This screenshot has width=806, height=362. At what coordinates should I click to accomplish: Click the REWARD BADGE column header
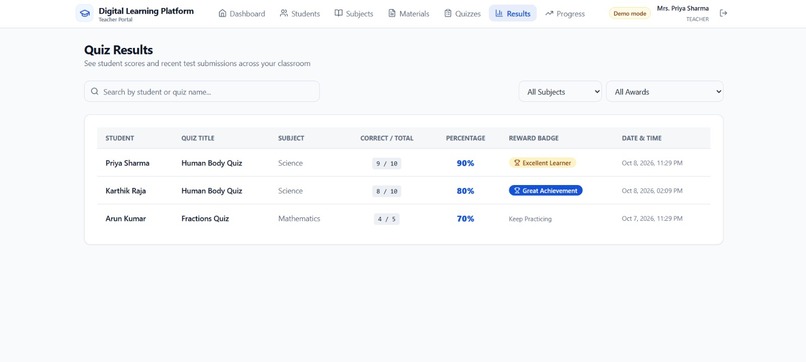coord(534,138)
